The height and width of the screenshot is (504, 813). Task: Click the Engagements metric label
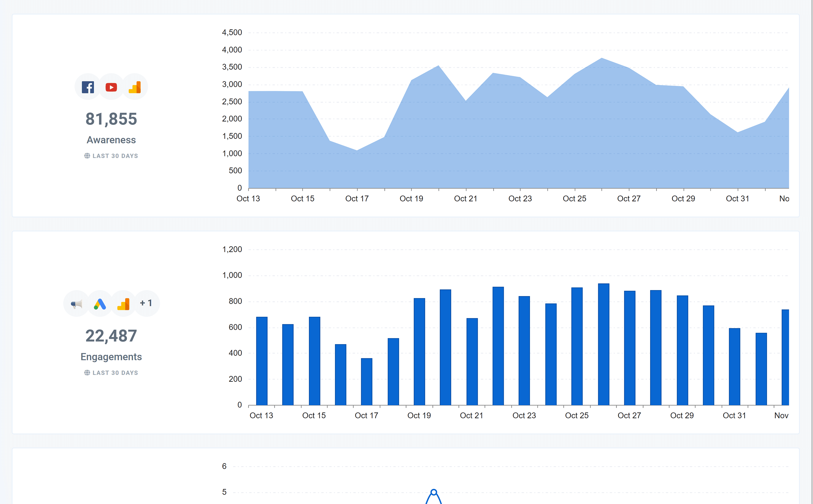111,357
